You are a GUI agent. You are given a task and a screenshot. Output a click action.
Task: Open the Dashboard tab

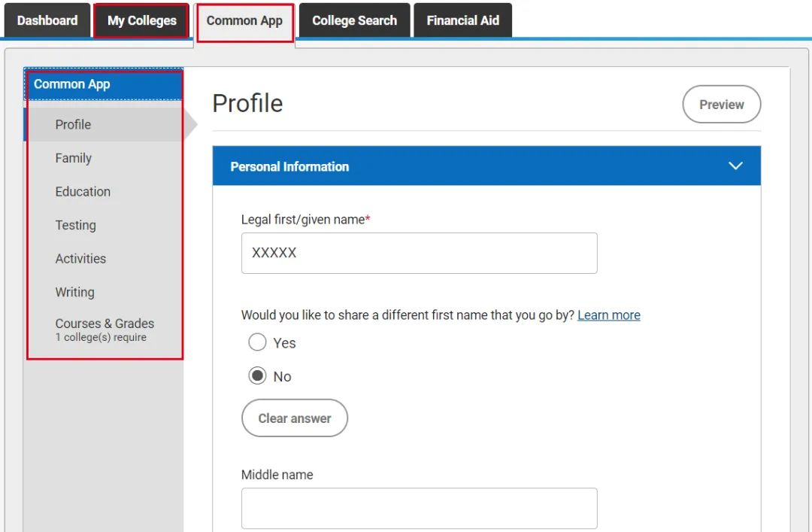tap(47, 20)
